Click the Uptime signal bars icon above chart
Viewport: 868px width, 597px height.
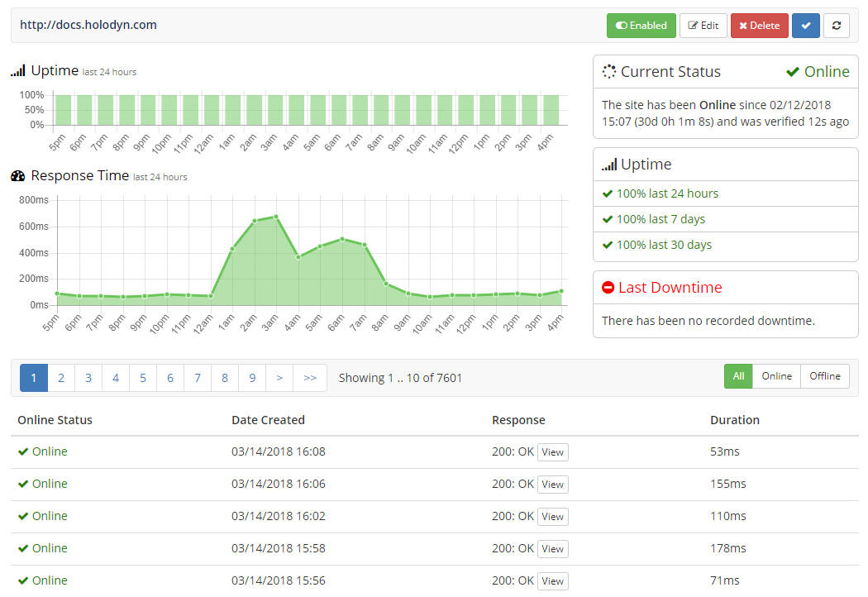(18, 71)
